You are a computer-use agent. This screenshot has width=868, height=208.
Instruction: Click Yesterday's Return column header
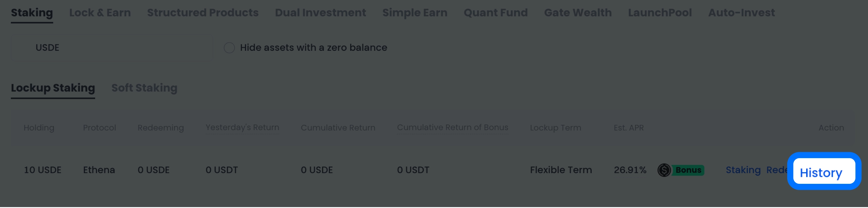click(242, 128)
